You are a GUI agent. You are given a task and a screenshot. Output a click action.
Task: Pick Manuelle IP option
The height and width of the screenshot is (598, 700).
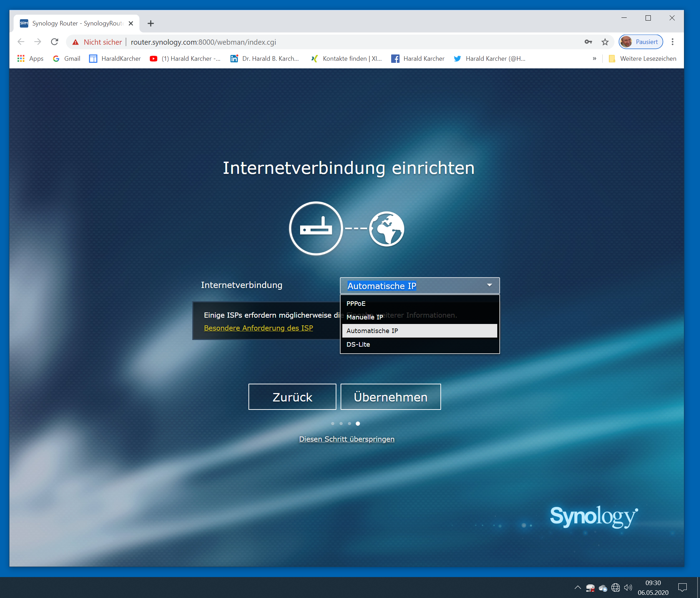tap(364, 317)
